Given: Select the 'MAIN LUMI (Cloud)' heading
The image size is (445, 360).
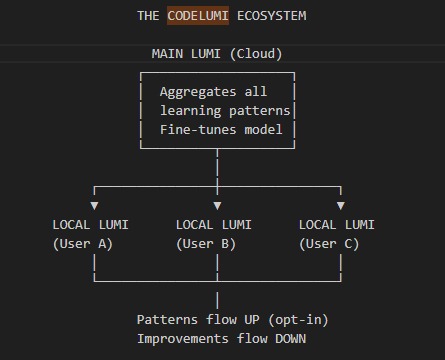Looking at the screenshot, I should [x=217, y=54].
